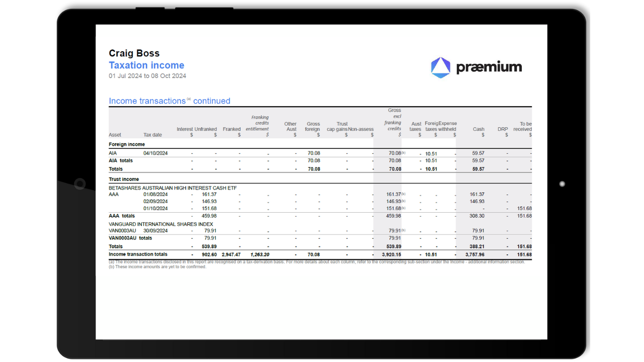Click the Taxation income report title
Image resolution: width=644 pixels, height=362 pixels.
pyautogui.click(x=146, y=65)
